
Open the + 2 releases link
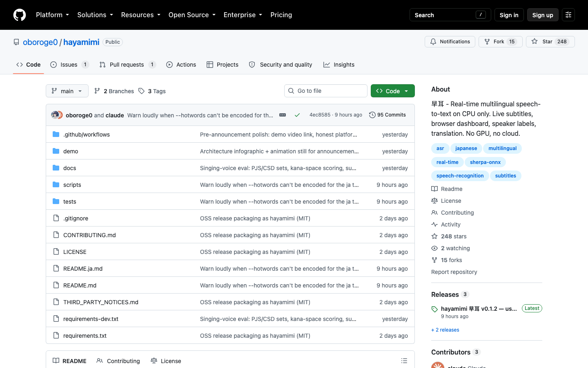[445, 330]
